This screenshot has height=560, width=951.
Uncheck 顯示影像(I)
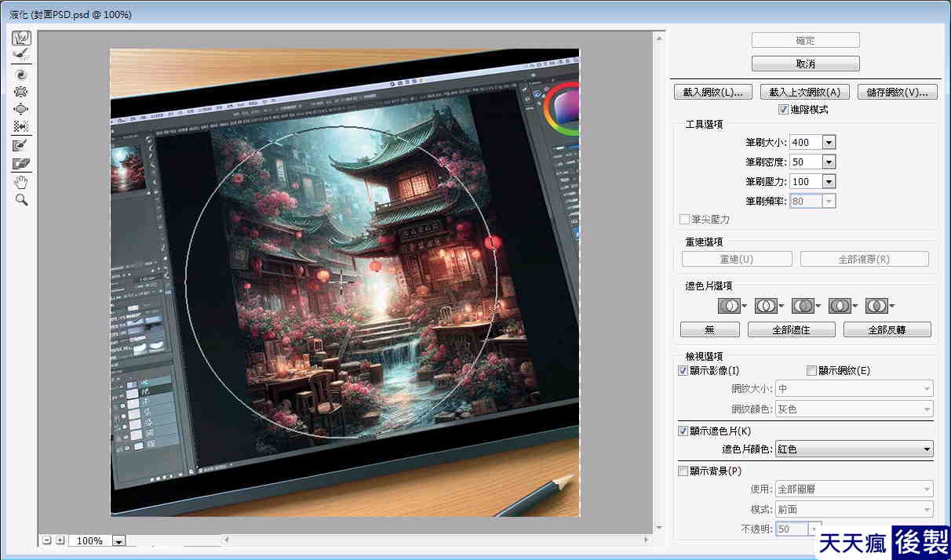tap(683, 370)
